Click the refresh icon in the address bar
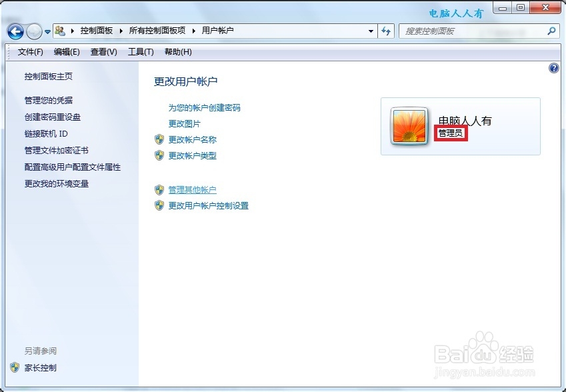 tap(387, 31)
